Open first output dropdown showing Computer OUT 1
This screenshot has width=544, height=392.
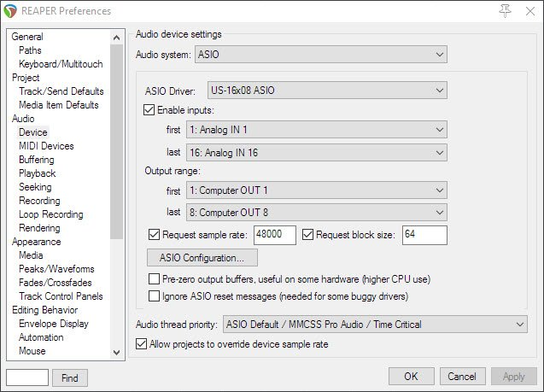[x=317, y=190]
